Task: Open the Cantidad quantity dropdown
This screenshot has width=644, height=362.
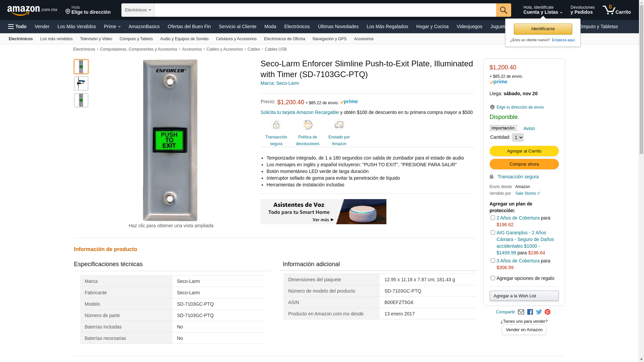Action: coord(518,137)
